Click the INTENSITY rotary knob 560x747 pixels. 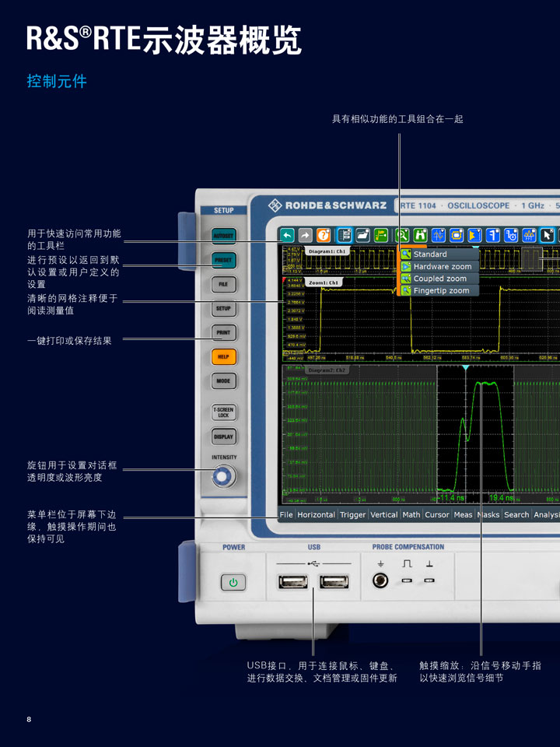coord(223,476)
